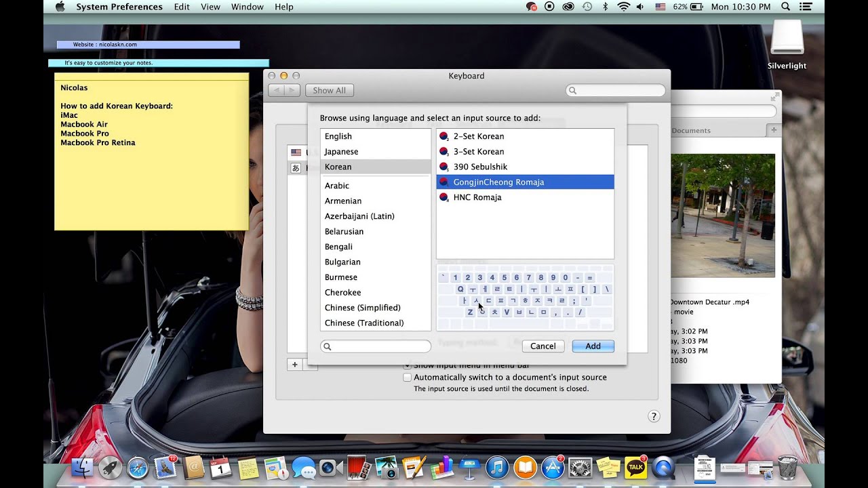Open the Edit menu
Screen dimensions: 868x488
point(182,7)
